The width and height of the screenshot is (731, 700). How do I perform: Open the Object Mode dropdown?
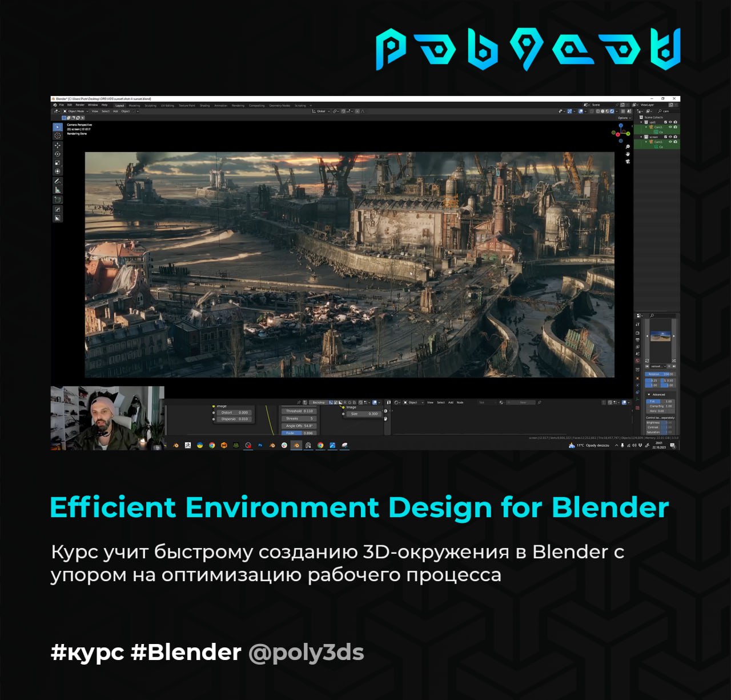coord(76,111)
